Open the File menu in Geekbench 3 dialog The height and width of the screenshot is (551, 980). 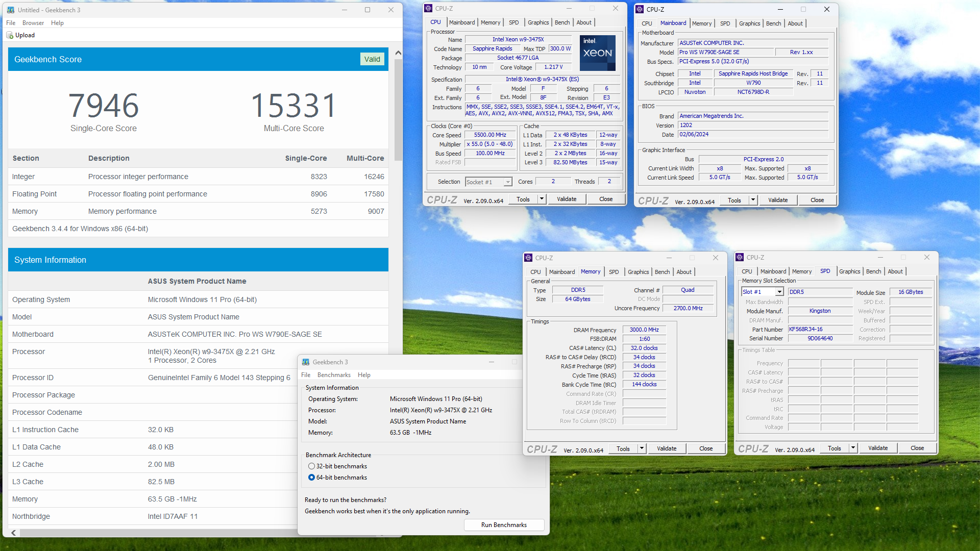coord(306,375)
